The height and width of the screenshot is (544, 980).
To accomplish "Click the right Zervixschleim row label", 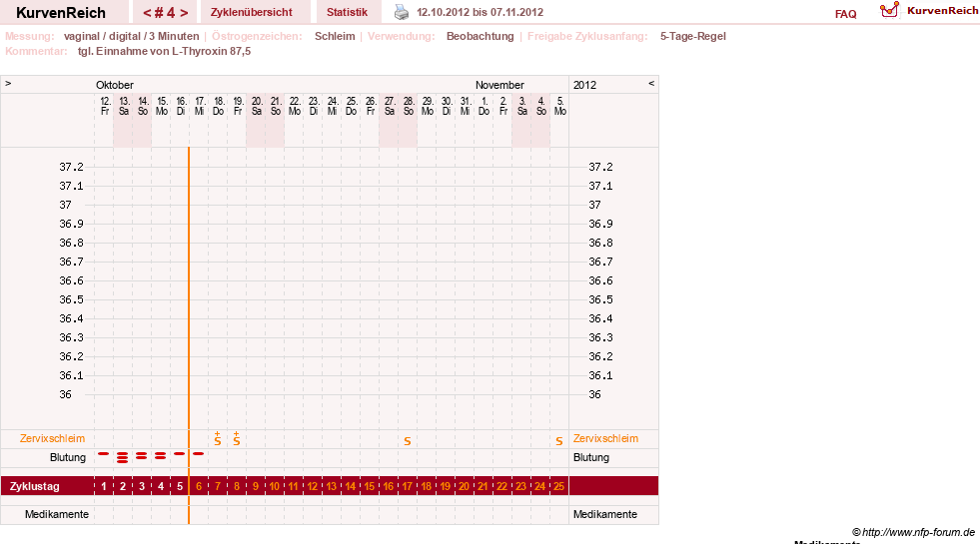I will click(x=605, y=438).
